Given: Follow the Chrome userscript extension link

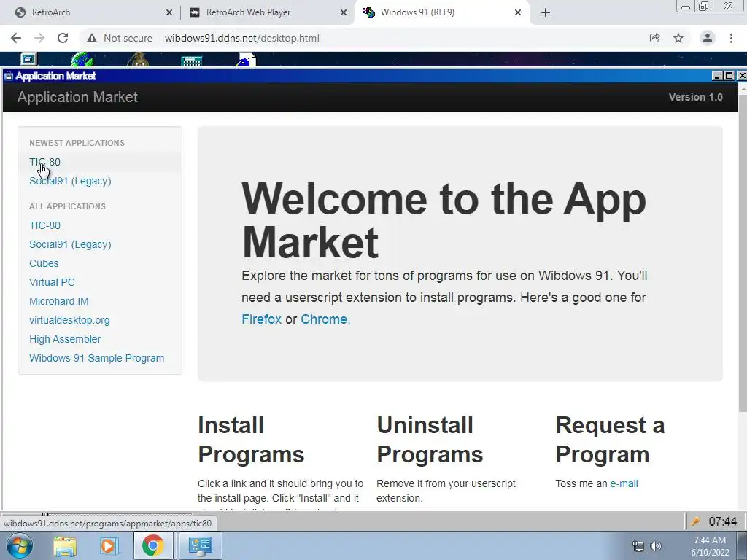Looking at the screenshot, I should tap(324, 319).
